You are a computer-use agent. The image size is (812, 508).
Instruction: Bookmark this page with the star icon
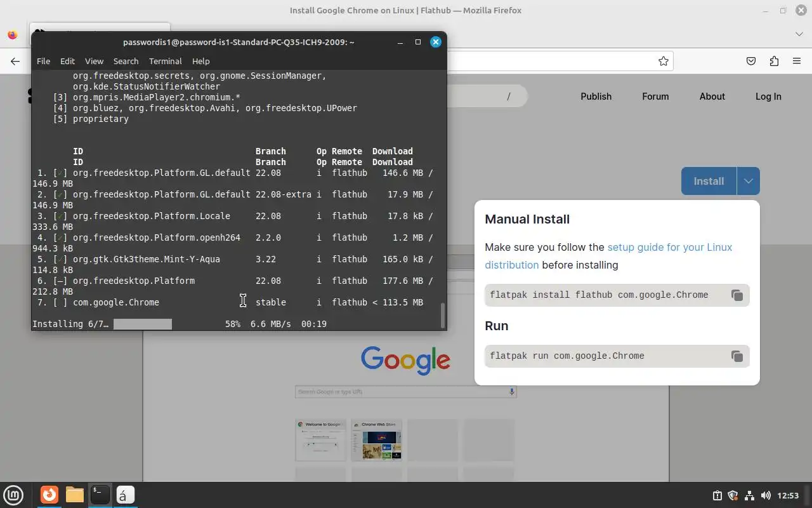[x=663, y=61]
